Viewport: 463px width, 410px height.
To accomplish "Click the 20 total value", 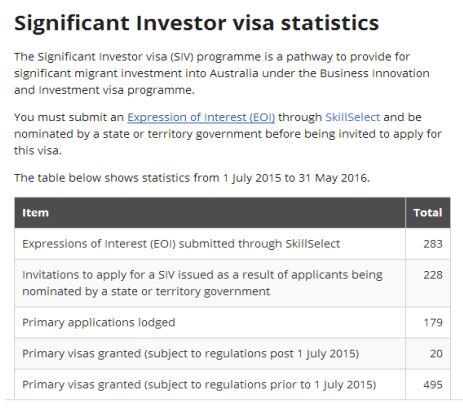I will tap(436, 353).
